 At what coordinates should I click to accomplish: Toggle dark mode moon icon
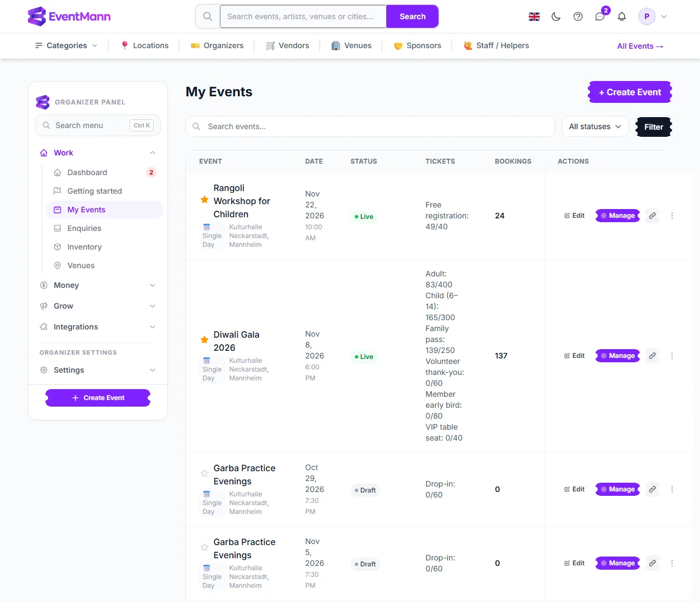(x=556, y=16)
